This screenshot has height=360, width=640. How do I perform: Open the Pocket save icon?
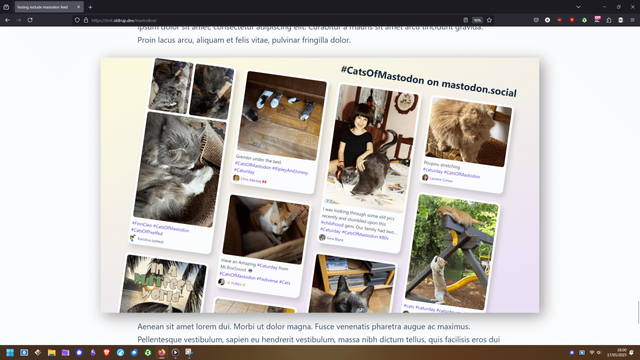tap(536, 20)
